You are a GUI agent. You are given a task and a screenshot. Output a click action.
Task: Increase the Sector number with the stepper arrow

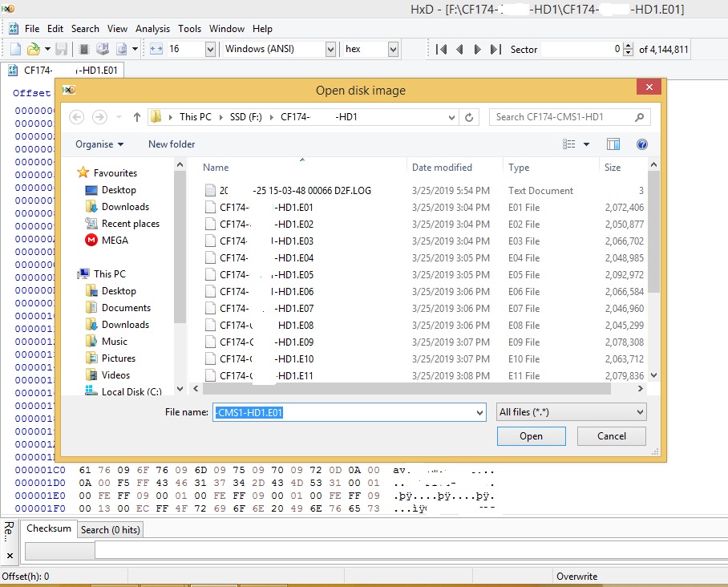626,46
